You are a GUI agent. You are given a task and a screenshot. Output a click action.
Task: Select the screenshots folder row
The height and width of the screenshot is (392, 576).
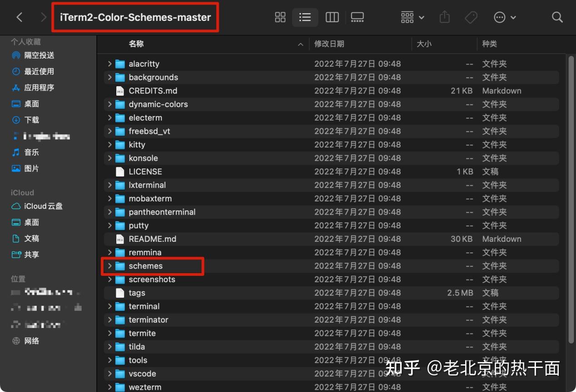point(331,279)
